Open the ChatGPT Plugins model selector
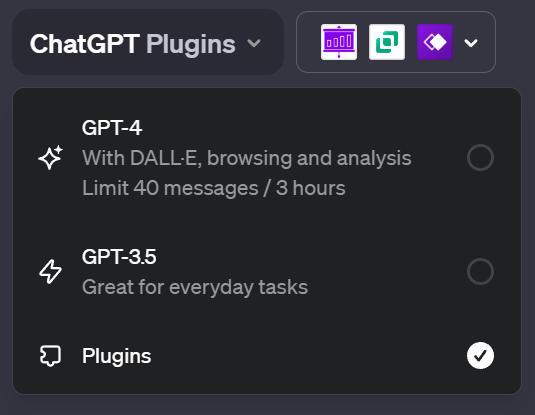 [148, 42]
